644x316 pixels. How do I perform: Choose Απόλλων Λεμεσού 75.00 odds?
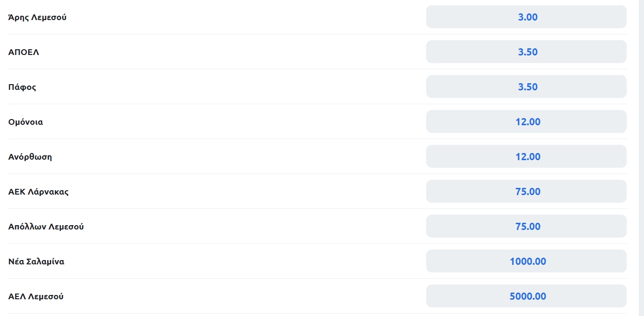coord(526,227)
